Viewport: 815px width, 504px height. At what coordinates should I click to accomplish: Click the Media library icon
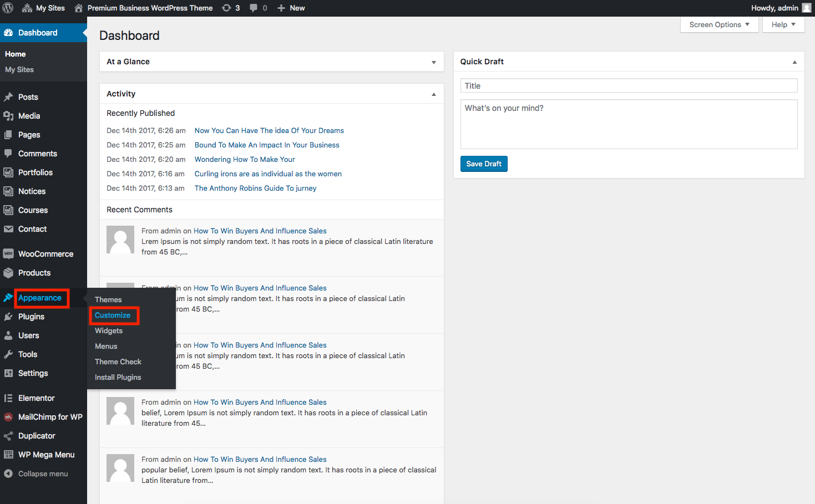pyautogui.click(x=8, y=116)
